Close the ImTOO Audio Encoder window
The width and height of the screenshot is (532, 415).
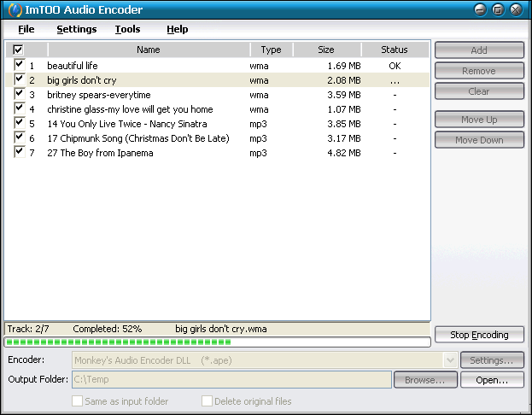coord(517,10)
